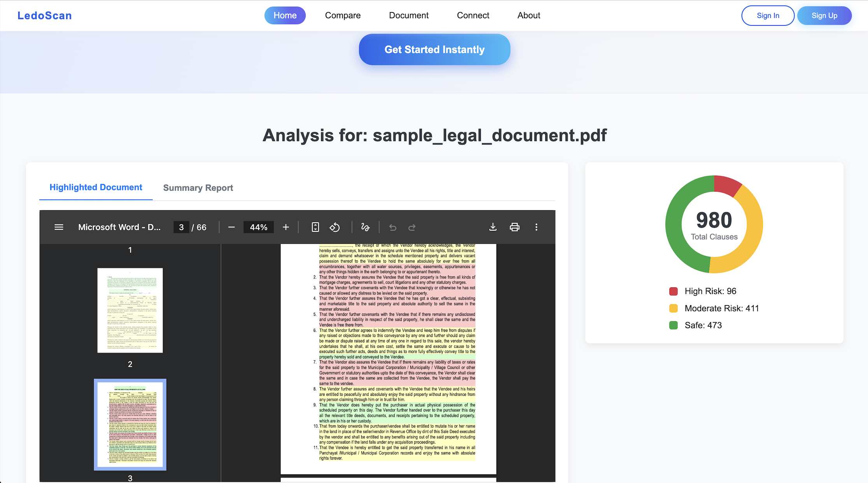
Task: Zoom out of the document
Action: (x=231, y=227)
